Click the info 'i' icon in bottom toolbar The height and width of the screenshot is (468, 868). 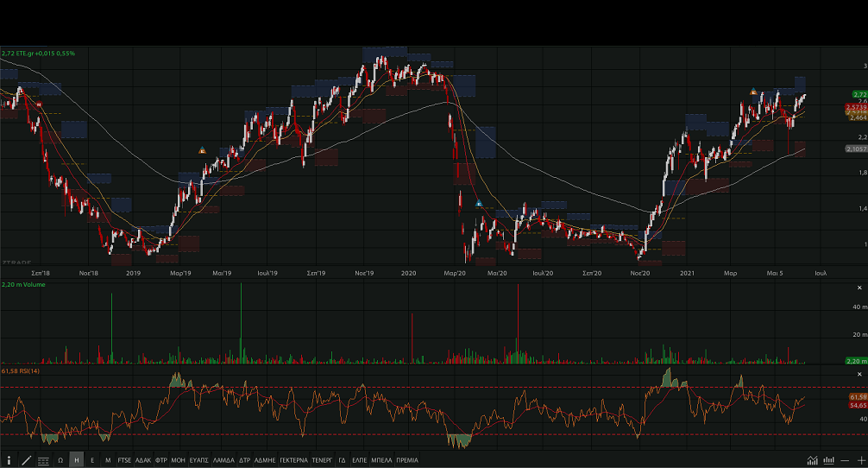click(9, 461)
